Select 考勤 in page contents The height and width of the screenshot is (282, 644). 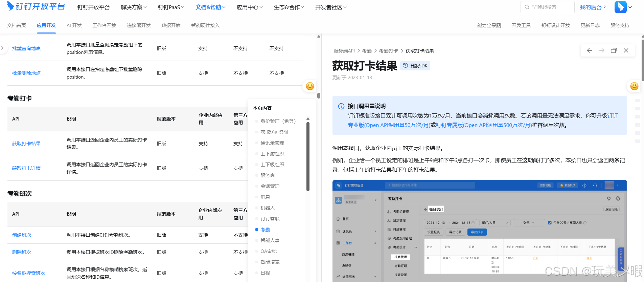tap(265, 230)
